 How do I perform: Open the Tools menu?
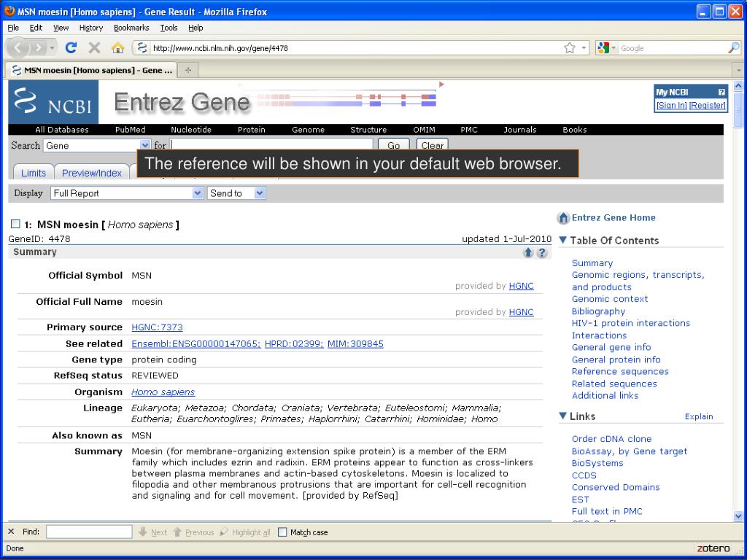tap(169, 28)
